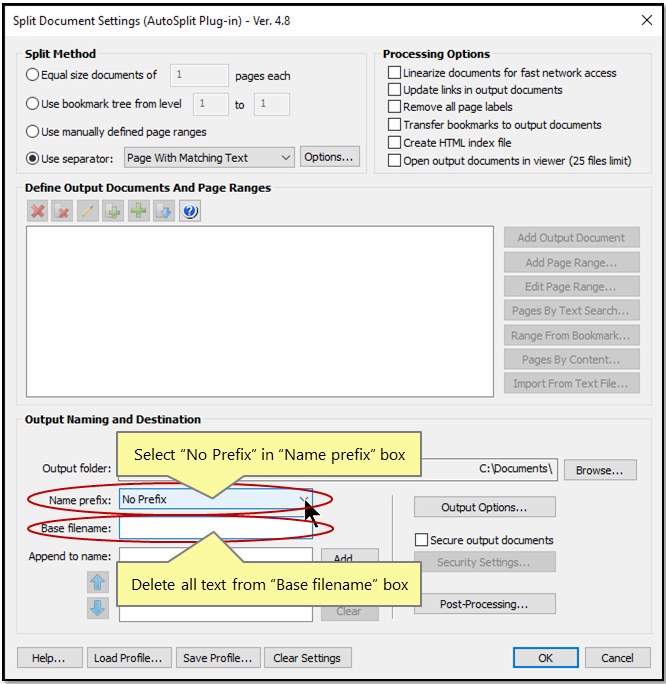Click the red X delete icon
Viewport: 666px width, 684px height.
click(x=38, y=212)
